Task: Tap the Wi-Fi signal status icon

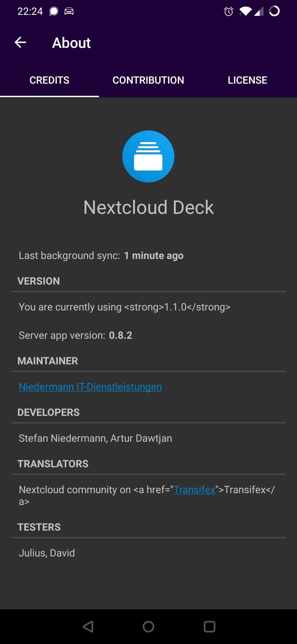Action: coord(245,11)
